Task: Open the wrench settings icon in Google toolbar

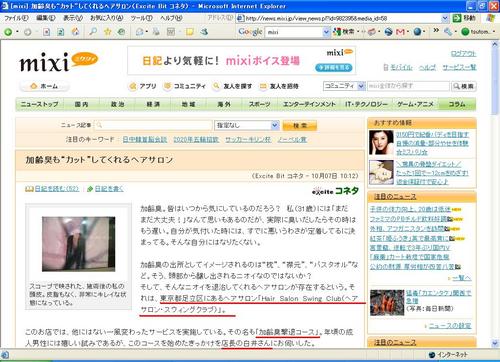Action: (x=447, y=32)
